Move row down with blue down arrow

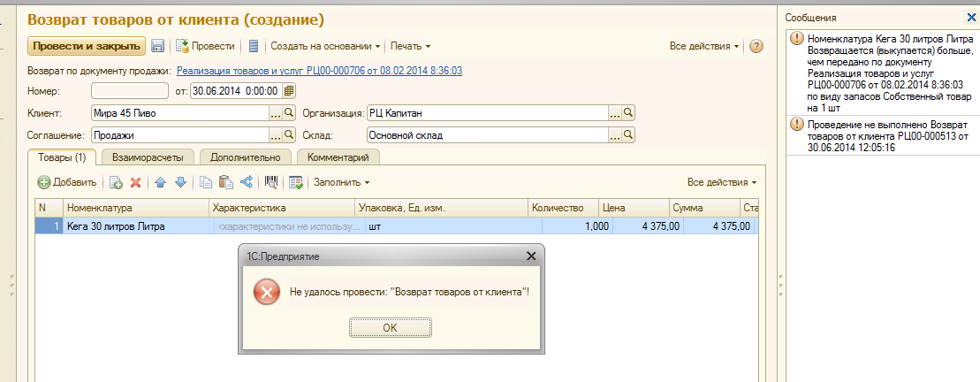180,182
